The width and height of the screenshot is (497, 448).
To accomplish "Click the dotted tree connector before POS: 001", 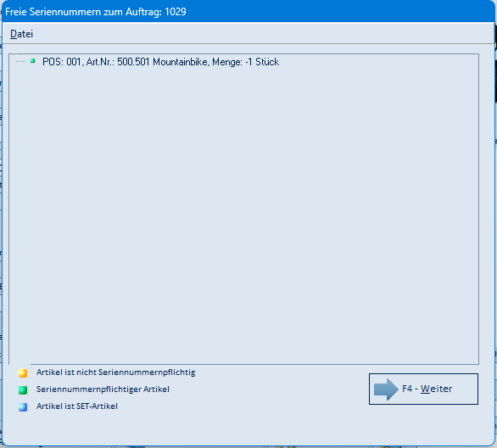I will click(20, 61).
